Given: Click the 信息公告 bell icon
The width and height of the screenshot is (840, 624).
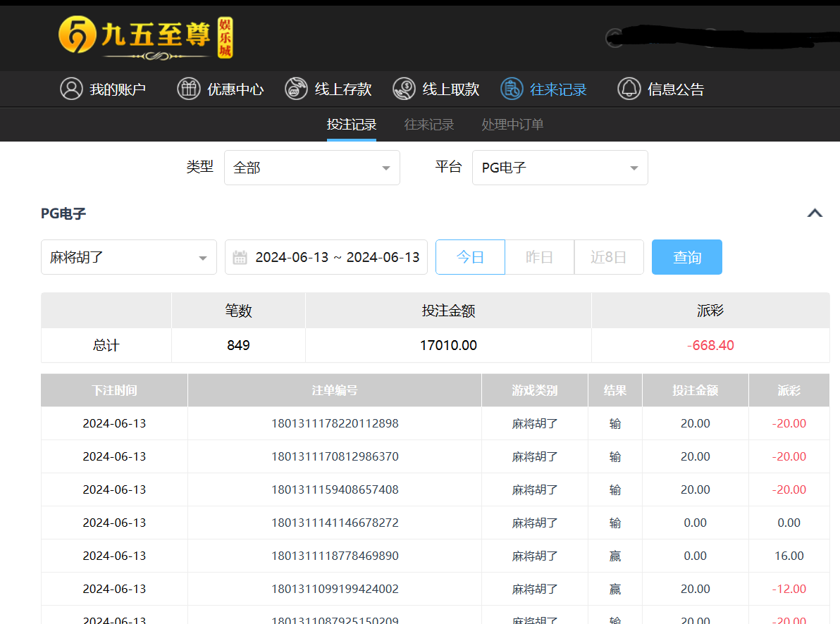Looking at the screenshot, I should click(x=629, y=89).
